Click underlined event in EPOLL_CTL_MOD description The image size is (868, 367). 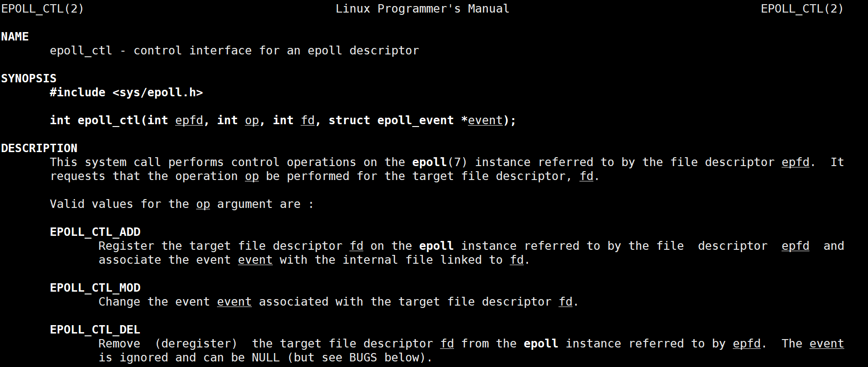234,302
